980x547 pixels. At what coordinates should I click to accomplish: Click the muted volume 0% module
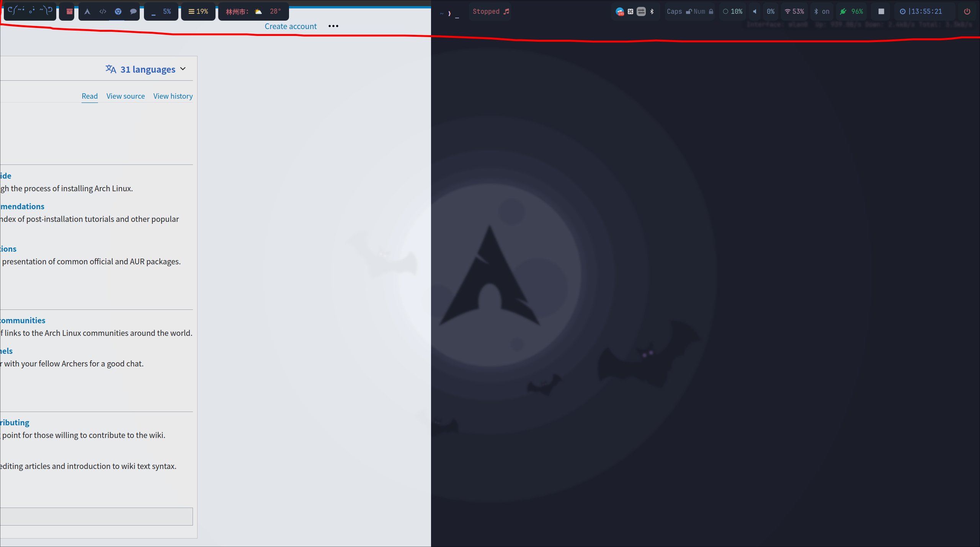tap(771, 11)
